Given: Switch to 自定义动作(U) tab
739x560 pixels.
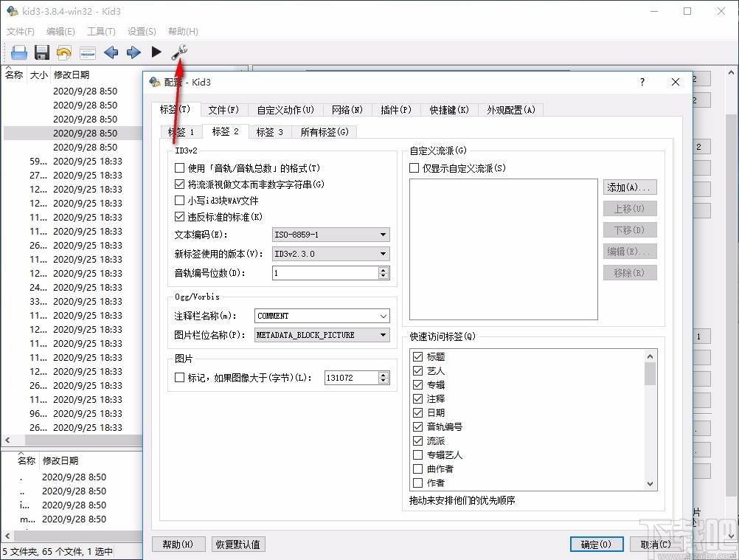Looking at the screenshot, I should coord(285,110).
